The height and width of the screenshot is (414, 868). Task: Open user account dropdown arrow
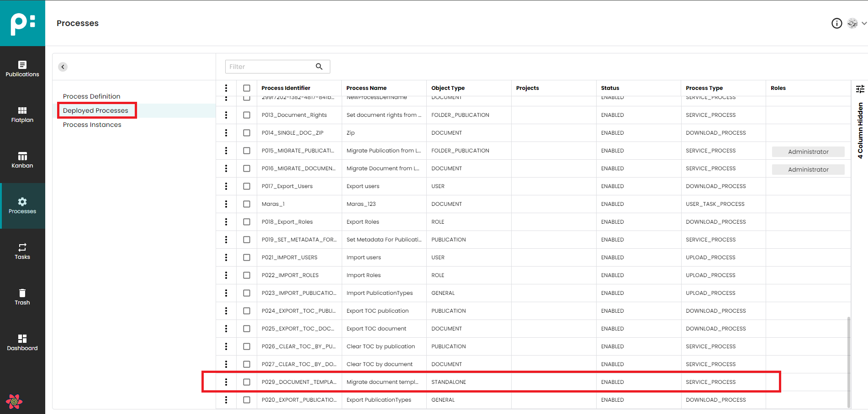864,23
